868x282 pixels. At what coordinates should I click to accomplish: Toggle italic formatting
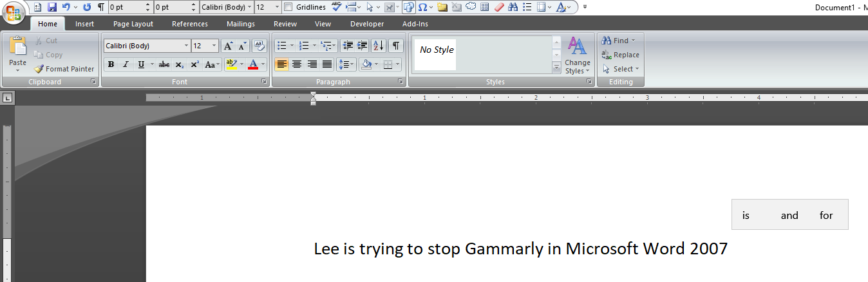[x=126, y=64]
